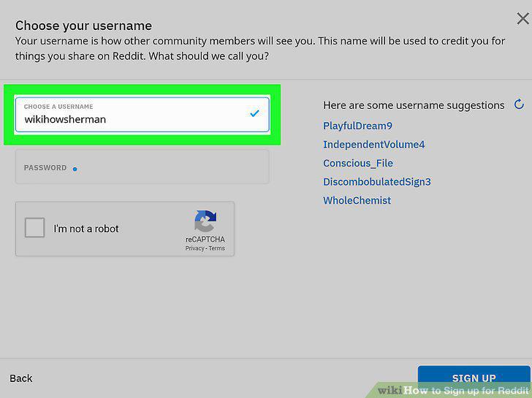Image resolution: width=532 pixels, height=398 pixels.
Task: Open the reCAPTCHA Terms link
Action: pyautogui.click(x=217, y=248)
